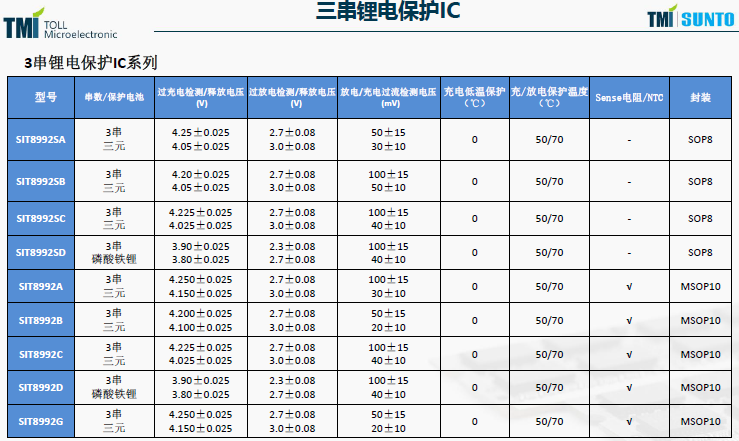Image resolution: width=739 pixels, height=441 pixels.
Task: Click the slide title 三串锂电保护IC
Action: [x=374, y=13]
